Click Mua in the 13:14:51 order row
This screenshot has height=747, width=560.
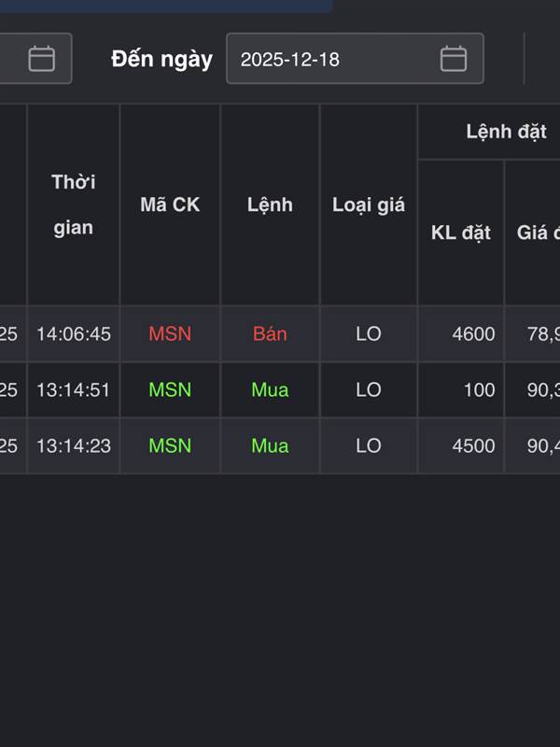click(x=270, y=389)
